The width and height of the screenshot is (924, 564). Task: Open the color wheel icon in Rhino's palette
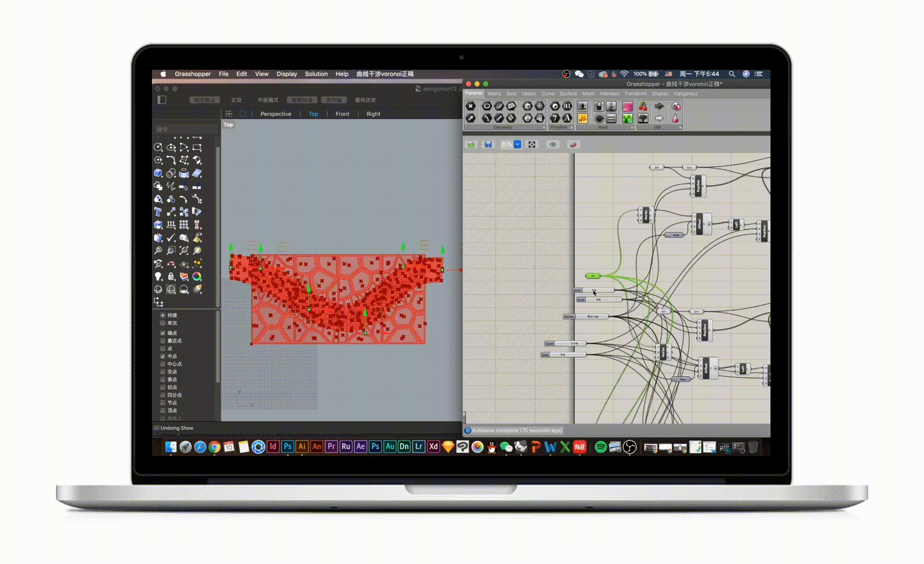click(x=197, y=276)
